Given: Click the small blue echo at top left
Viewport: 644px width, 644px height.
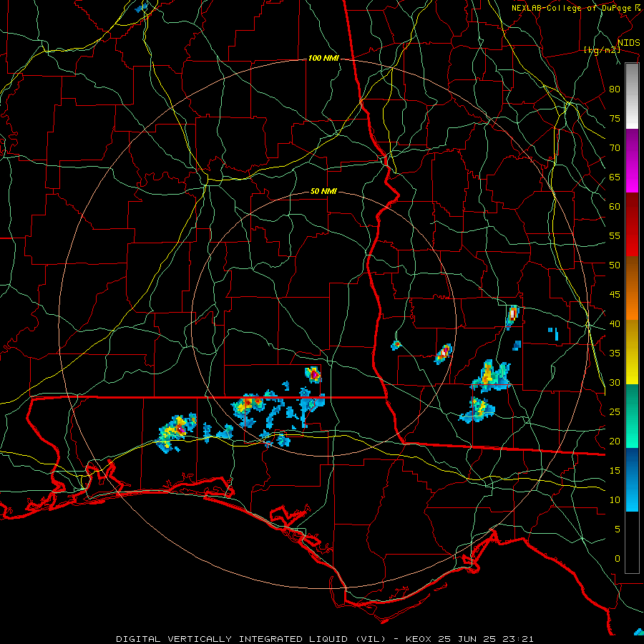Looking at the screenshot, I should tap(142, 7).
